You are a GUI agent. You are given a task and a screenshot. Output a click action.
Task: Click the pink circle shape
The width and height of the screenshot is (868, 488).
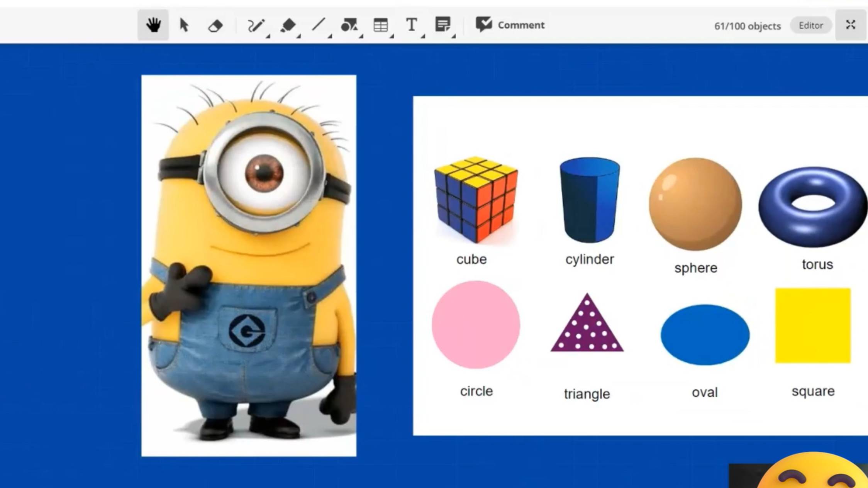[476, 325]
